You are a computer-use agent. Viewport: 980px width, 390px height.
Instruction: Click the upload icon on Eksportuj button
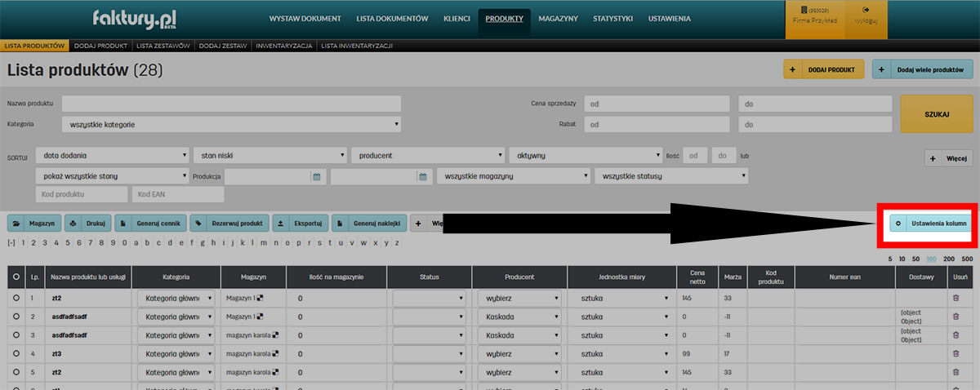pyautogui.click(x=280, y=223)
